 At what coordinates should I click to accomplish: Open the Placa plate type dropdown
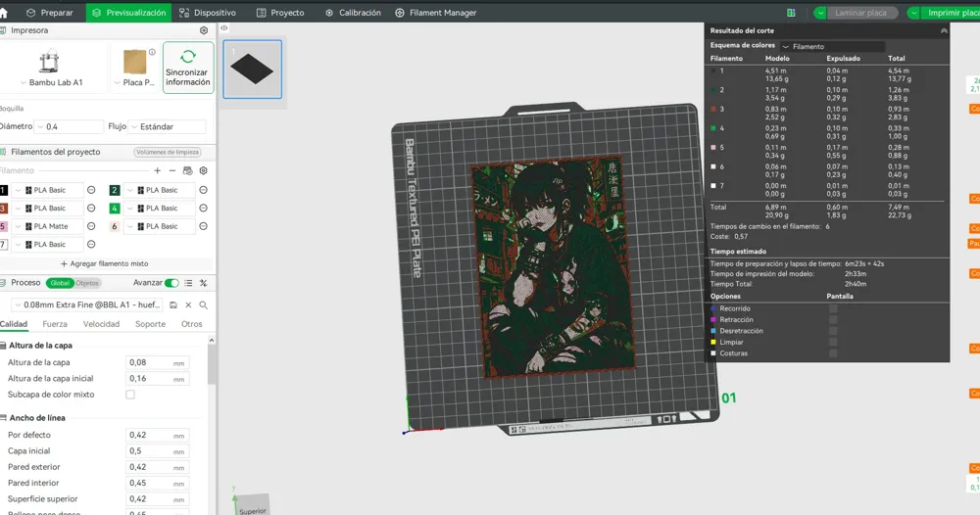coord(134,82)
